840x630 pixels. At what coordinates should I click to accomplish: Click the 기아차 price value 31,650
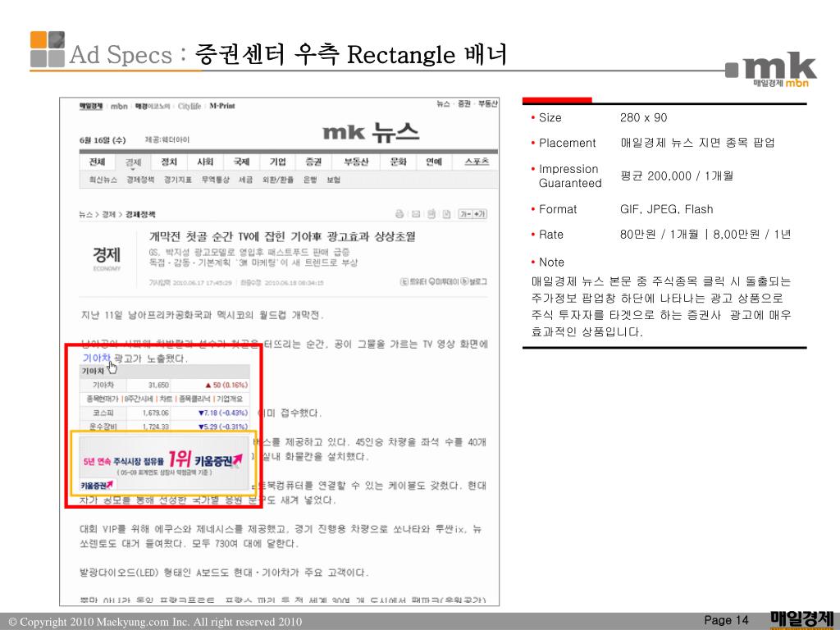[x=158, y=386]
